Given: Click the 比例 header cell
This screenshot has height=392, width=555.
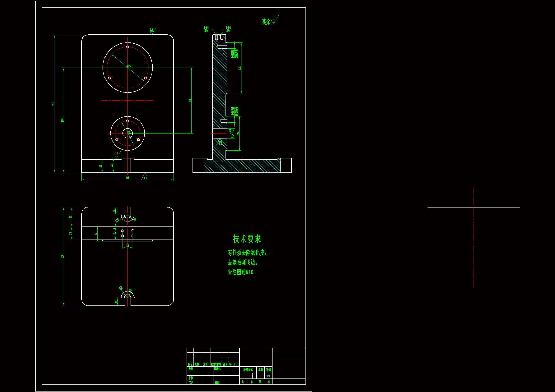Looking at the screenshot, I should coord(268,370).
